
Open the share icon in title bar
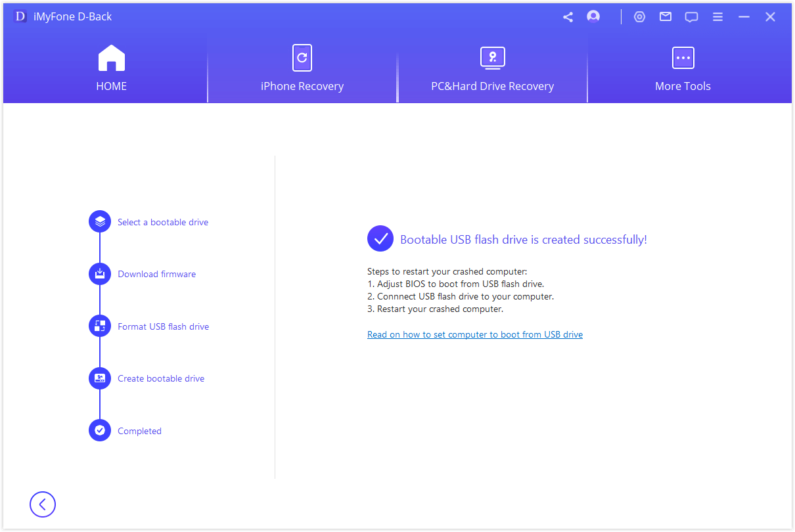pyautogui.click(x=568, y=17)
